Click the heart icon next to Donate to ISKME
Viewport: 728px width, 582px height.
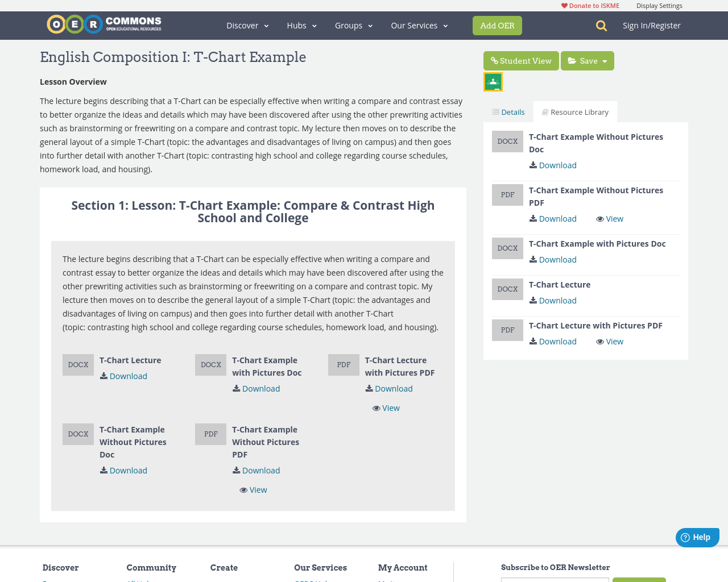click(564, 5)
